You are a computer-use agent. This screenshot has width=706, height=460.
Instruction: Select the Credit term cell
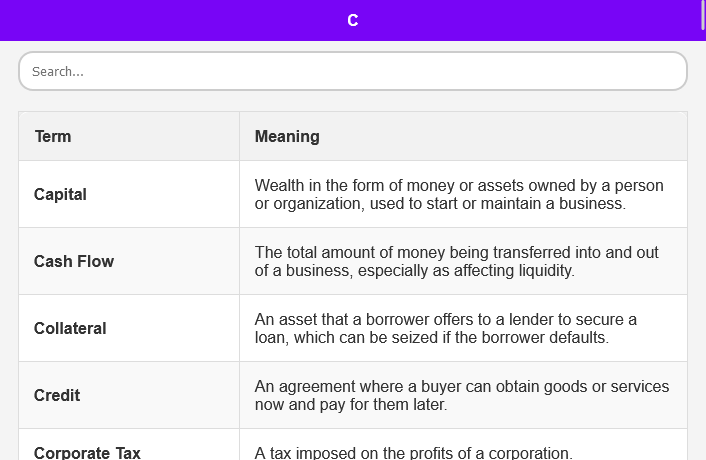pos(129,395)
